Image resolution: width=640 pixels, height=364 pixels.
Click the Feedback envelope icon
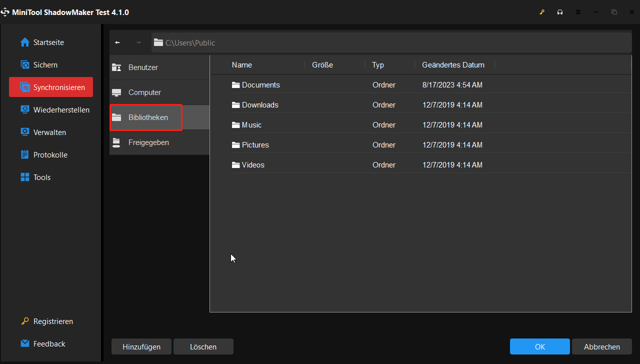click(x=25, y=344)
